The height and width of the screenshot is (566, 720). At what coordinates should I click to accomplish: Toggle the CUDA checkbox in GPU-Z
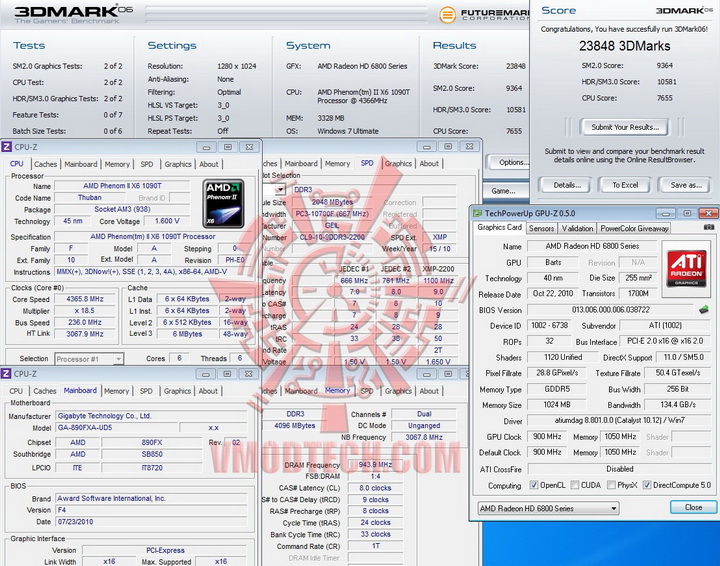(574, 485)
